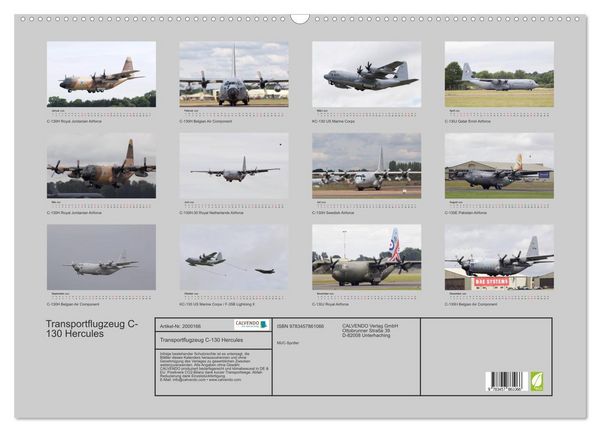This screenshot has width=600, height=432.
Task: Click the barcode beside the green leaf
Action: 507,381
